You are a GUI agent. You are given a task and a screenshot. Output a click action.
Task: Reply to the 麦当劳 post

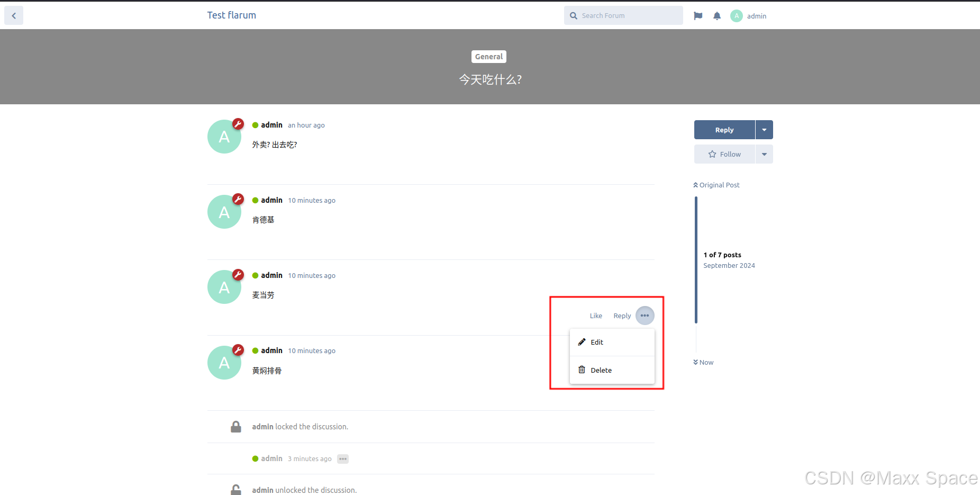point(622,316)
